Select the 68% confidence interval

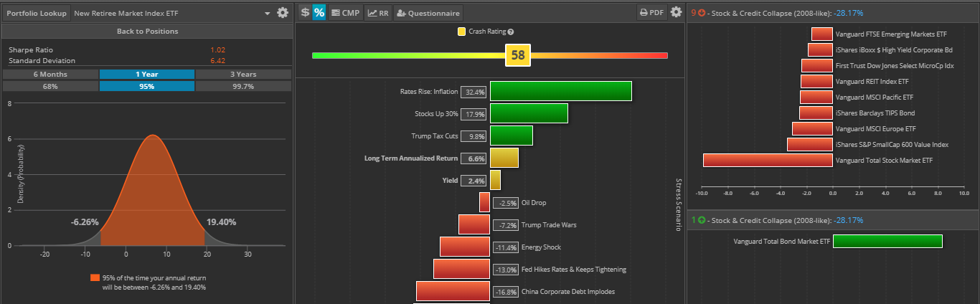coord(50,86)
